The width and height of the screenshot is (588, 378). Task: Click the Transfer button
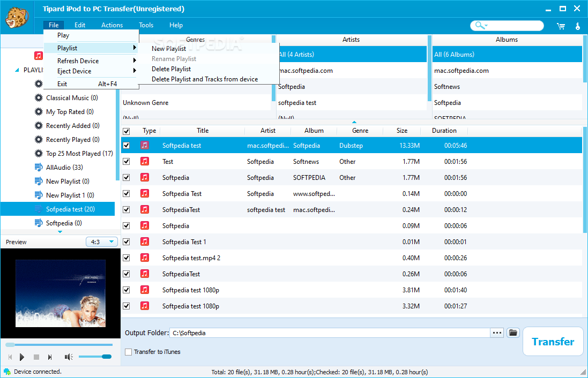(553, 342)
